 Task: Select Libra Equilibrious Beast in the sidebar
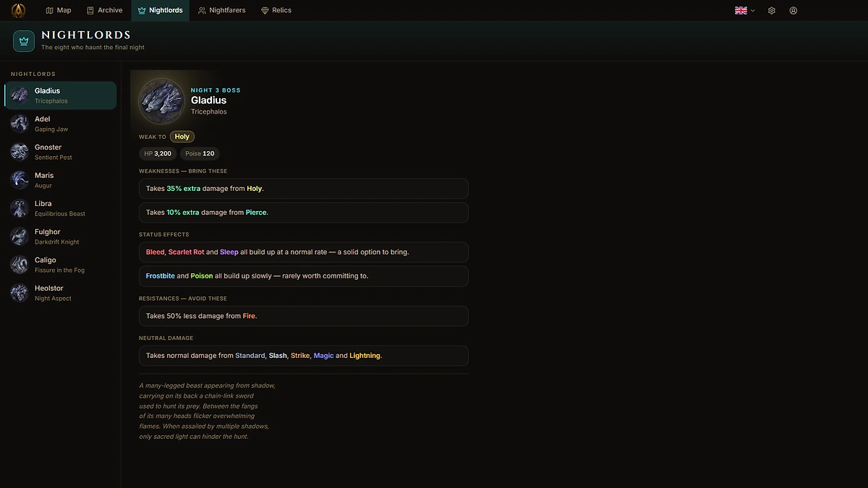click(x=61, y=208)
